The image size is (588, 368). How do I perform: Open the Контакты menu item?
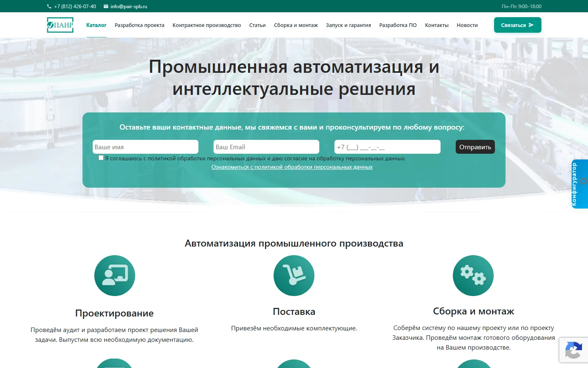[x=437, y=25]
